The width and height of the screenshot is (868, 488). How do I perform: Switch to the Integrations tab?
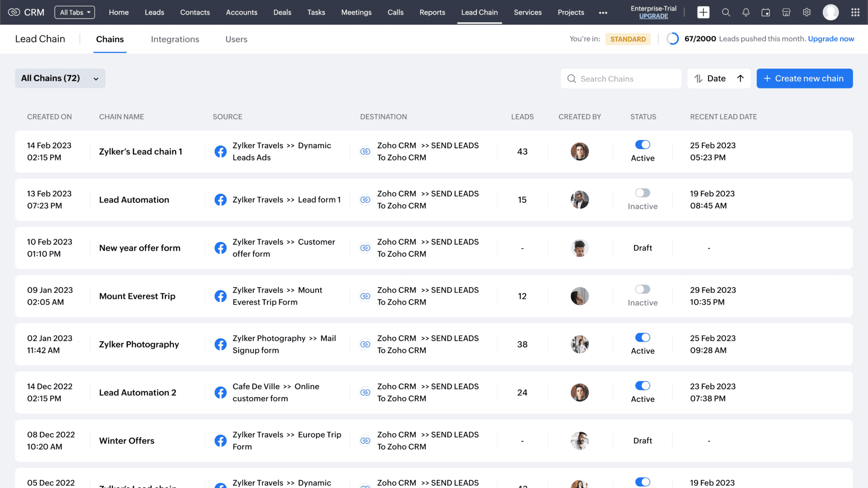(175, 39)
